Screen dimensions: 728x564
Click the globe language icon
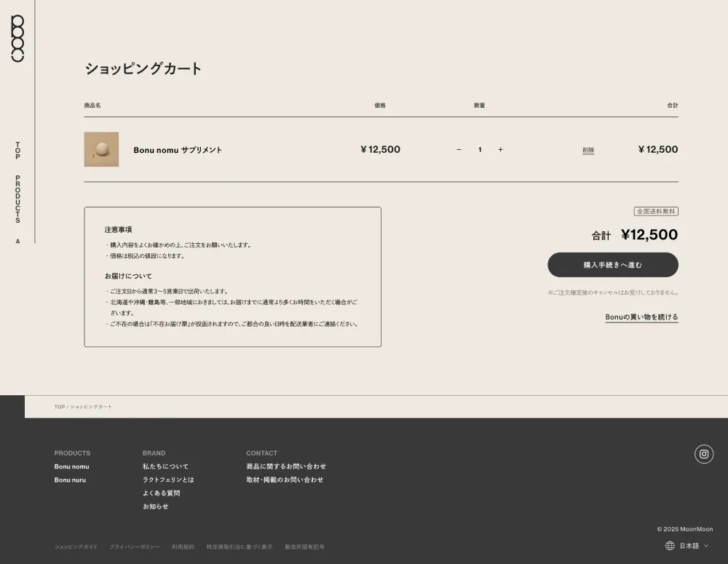(x=670, y=546)
